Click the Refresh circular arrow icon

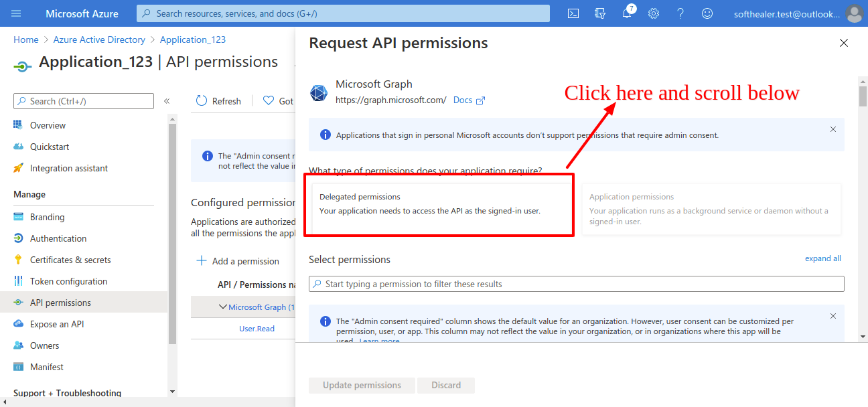(x=202, y=101)
